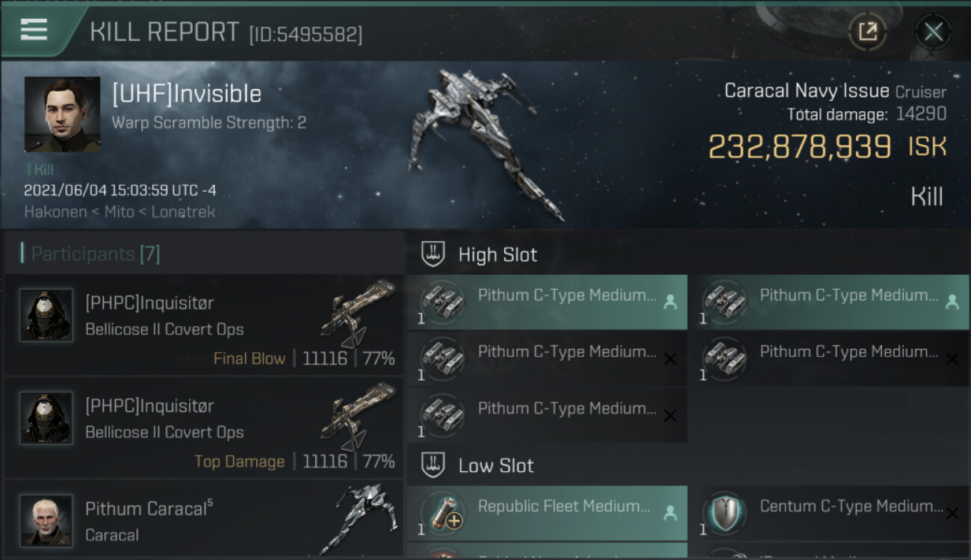Viewport: 971px width, 560px height.
Task: Close the kill report window
Action: (933, 31)
